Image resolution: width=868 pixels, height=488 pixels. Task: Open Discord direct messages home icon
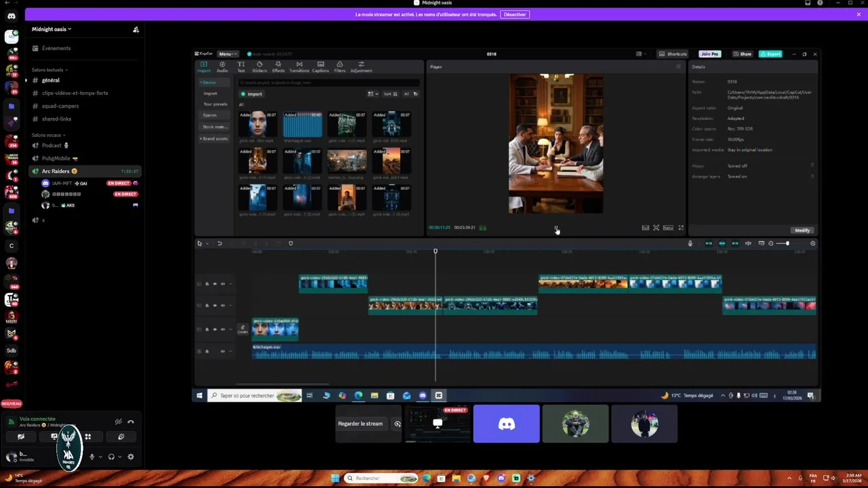coord(11,16)
